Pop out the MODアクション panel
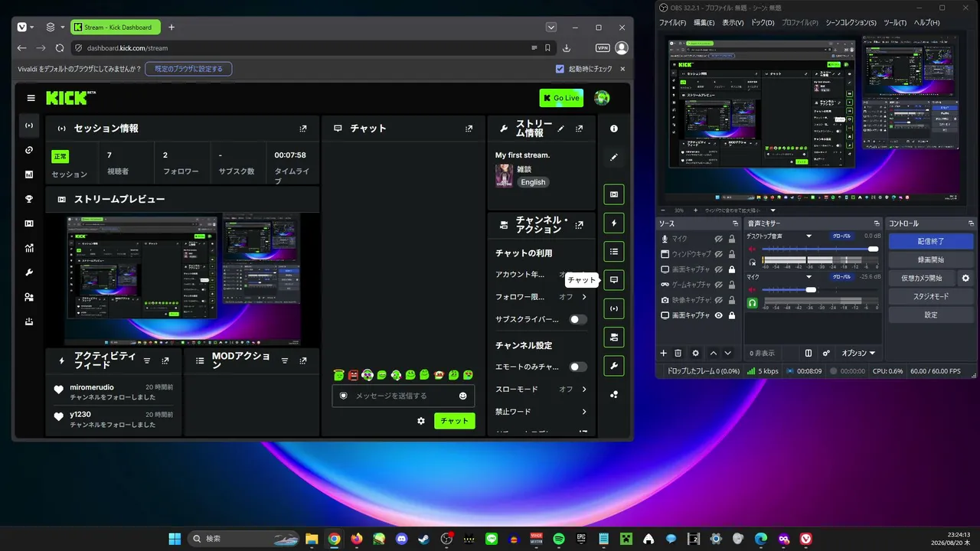 click(303, 360)
